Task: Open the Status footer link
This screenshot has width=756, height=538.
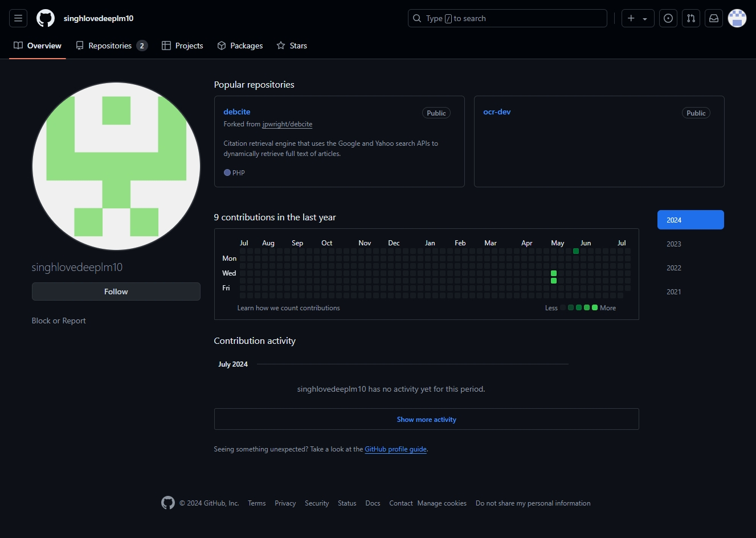Action: (x=347, y=503)
